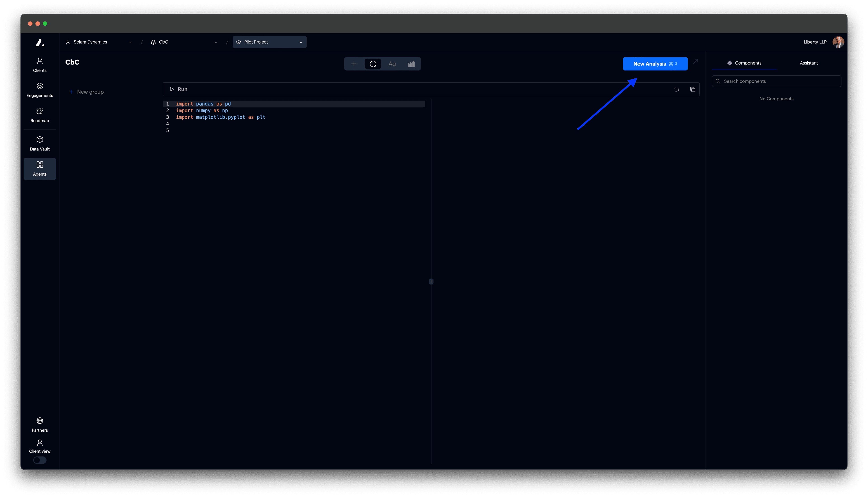Toggle the Client view switch
Screen dimensions: 868x497
(x=40, y=460)
